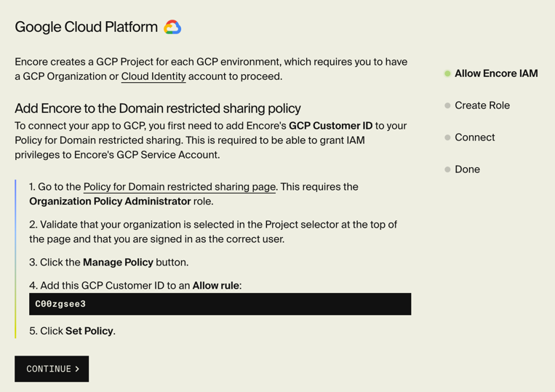Viewport: 555px width, 392px height.
Task: Click the Google Cloud logo icon
Action: tap(172, 28)
